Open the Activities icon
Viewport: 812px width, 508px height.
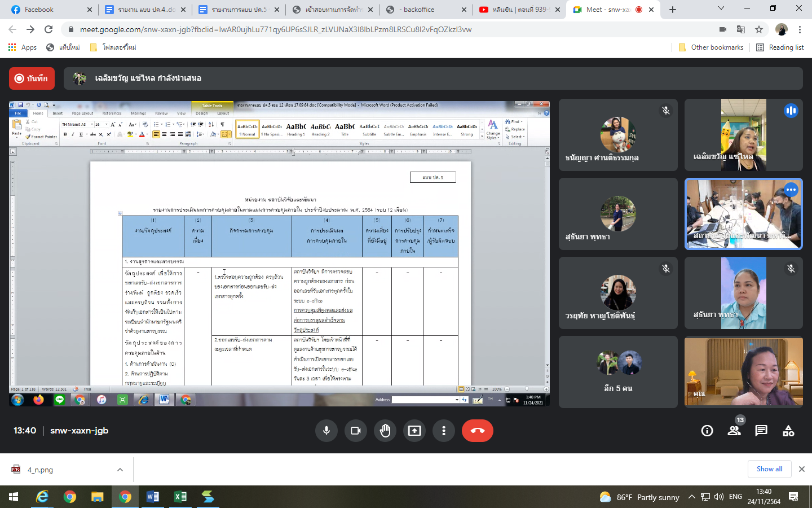(x=788, y=431)
